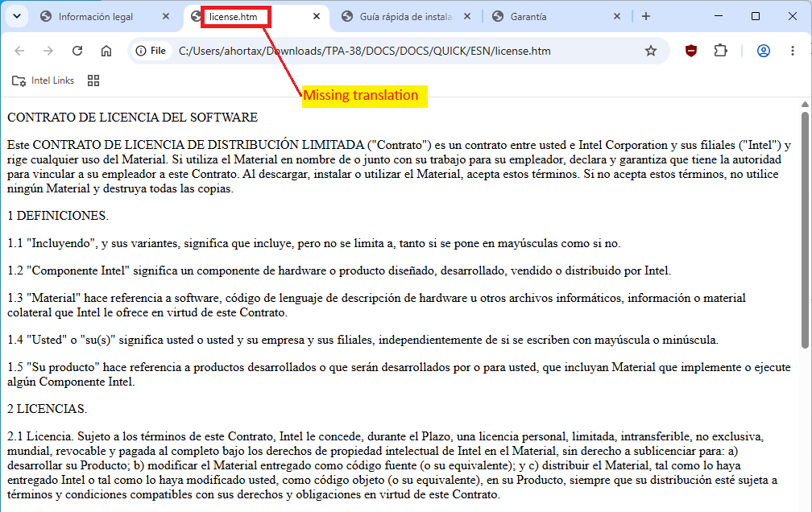Bookmark this page with the star icon
The image size is (812, 512).
coord(651,51)
